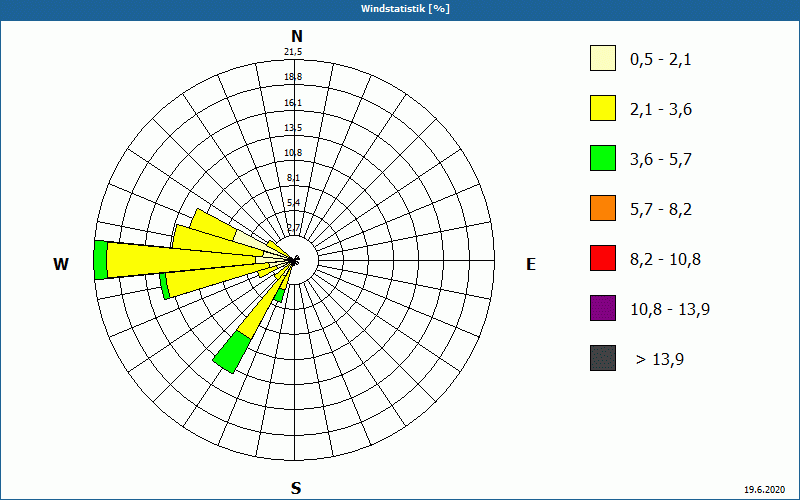The image size is (800, 500).
Task: Click the yellow 2,1 - 3,6 legend swatch
Action: click(603, 108)
